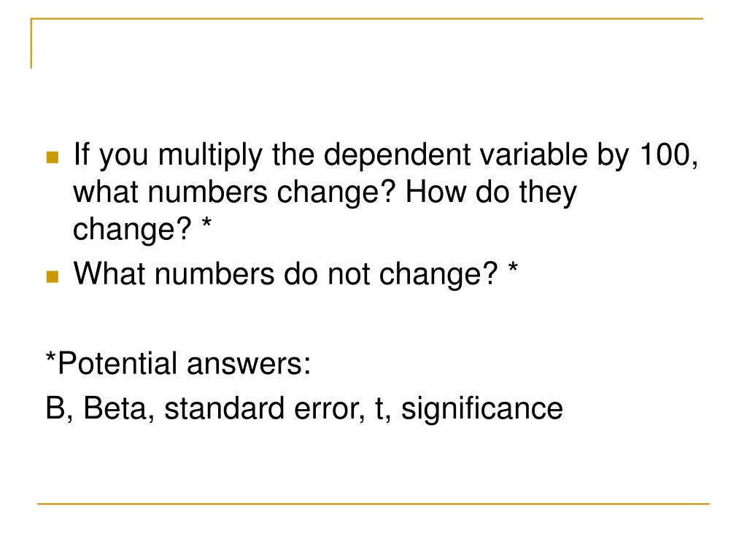Click the gold horizontal line at slide bottom
This screenshot has height=560, width=747.
coord(373,503)
